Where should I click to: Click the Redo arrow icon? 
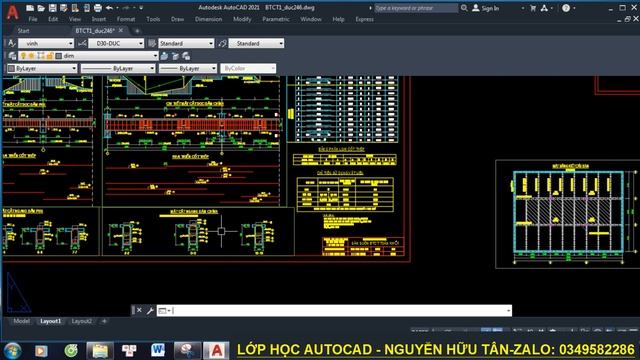pos(126,8)
